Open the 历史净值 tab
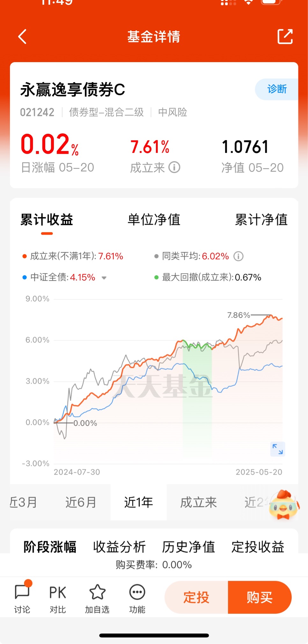 (x=188, y=547)
